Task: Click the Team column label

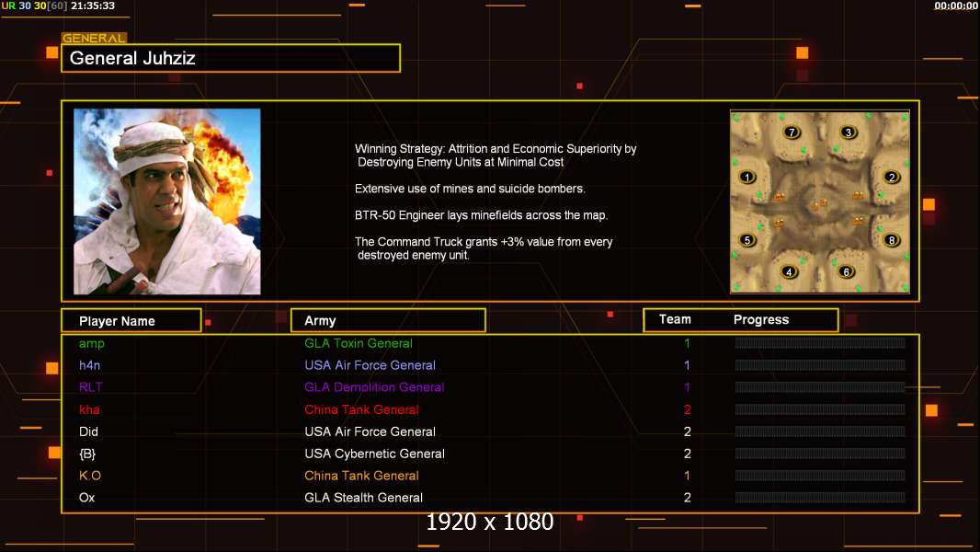Action: click(675, 319)
